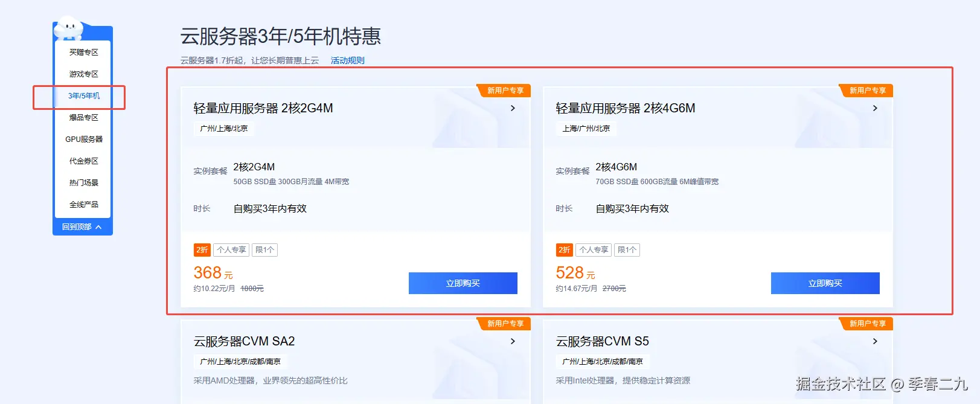
Task: Open 热门场景 from the sidebar
Action: (x=83, y=183)
